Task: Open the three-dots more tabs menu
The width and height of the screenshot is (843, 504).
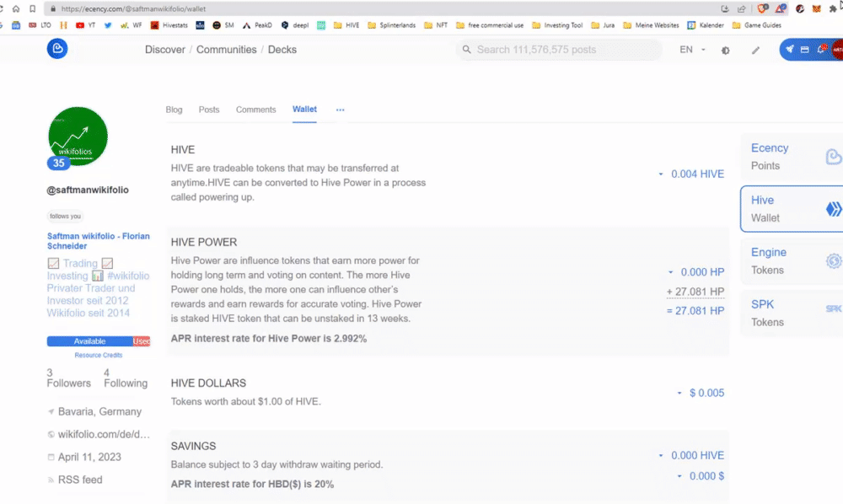Action: (x=341, y=110)
